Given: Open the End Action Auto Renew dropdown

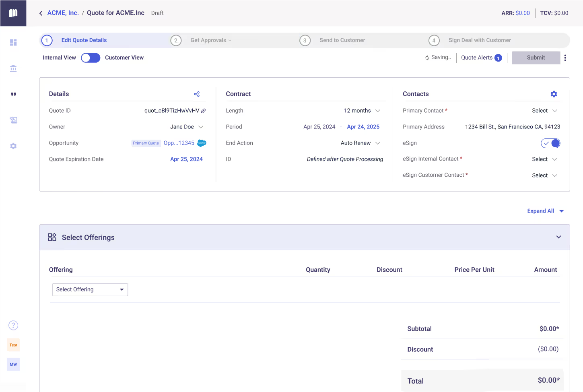Looking at the screenshot, I should point(361,143).
